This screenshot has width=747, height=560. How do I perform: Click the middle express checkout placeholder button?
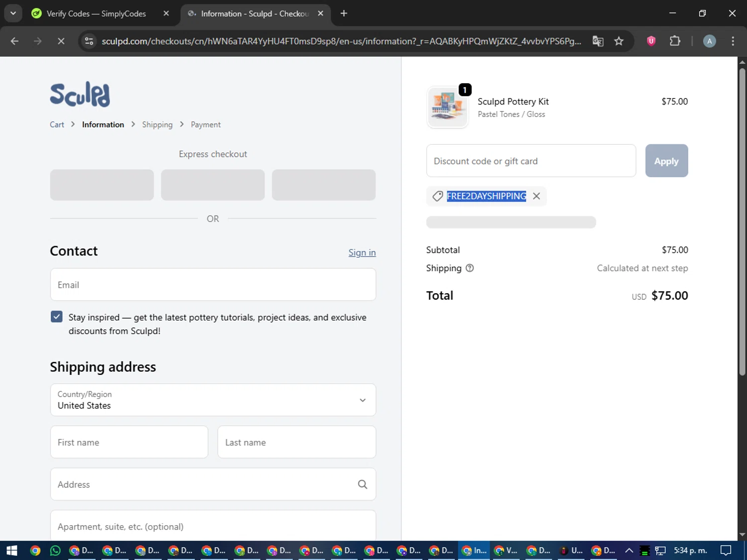click(x=213, y=185)
